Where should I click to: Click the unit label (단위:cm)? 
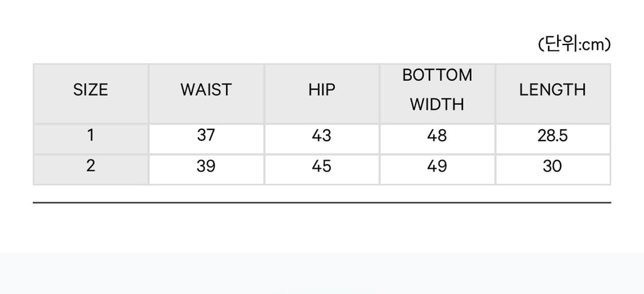coord(574,45)
